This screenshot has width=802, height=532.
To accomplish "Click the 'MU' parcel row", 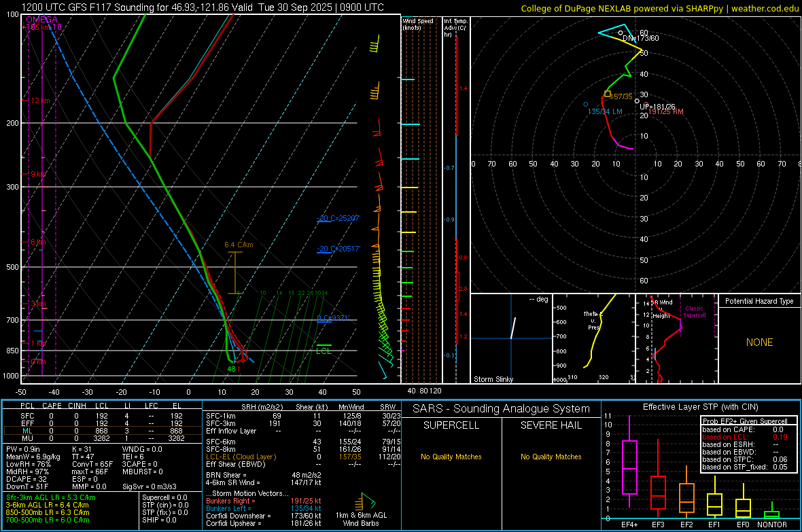I will tap(102, 438).
